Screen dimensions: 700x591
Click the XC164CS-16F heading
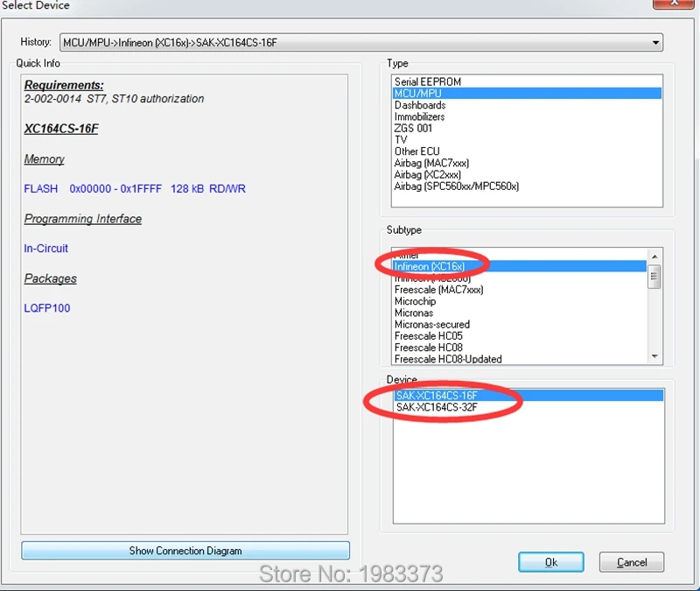61,129
